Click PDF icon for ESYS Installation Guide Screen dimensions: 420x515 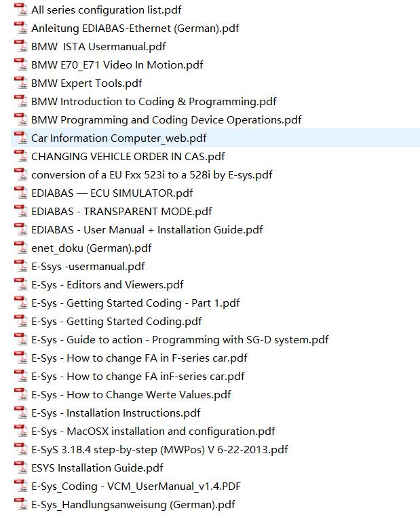pos(20,468)
